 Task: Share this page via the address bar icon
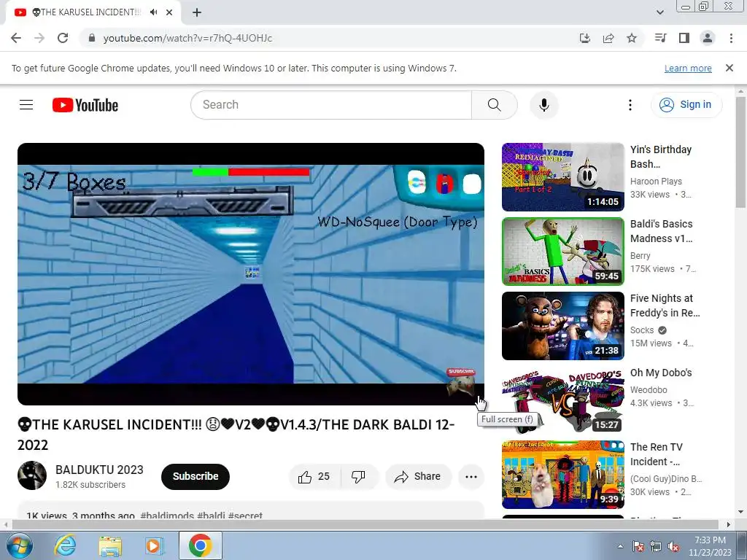pos(608,38)
